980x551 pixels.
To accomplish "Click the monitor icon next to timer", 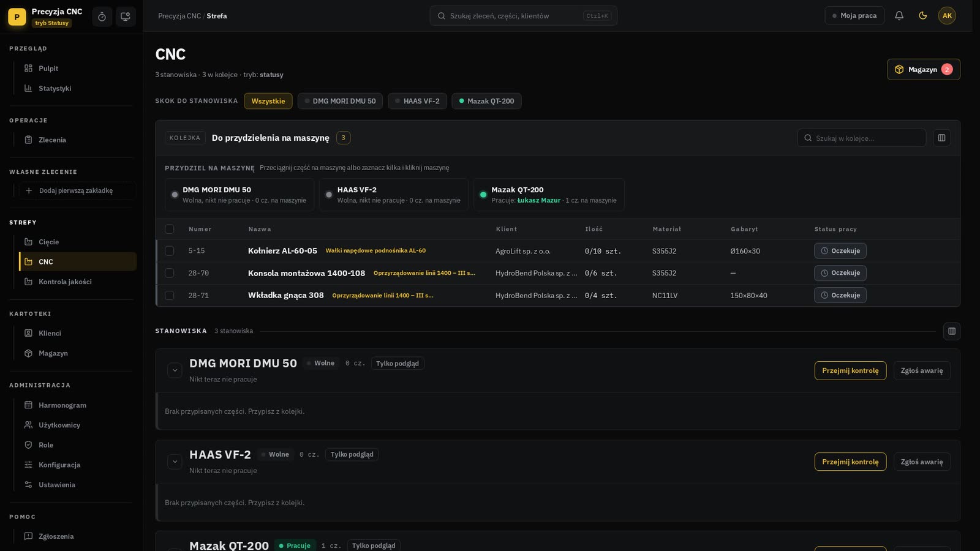I will [x=126, y=17].
